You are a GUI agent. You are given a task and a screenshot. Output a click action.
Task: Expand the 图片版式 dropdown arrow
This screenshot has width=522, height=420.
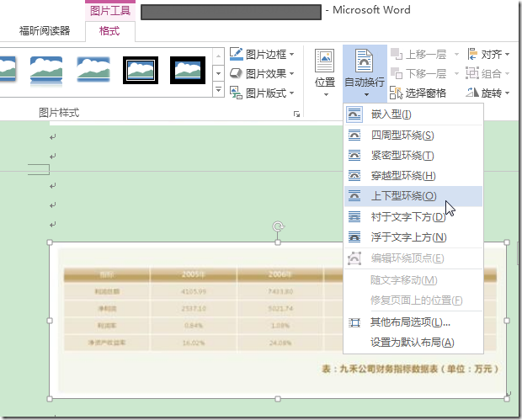(x=291, y=93)
